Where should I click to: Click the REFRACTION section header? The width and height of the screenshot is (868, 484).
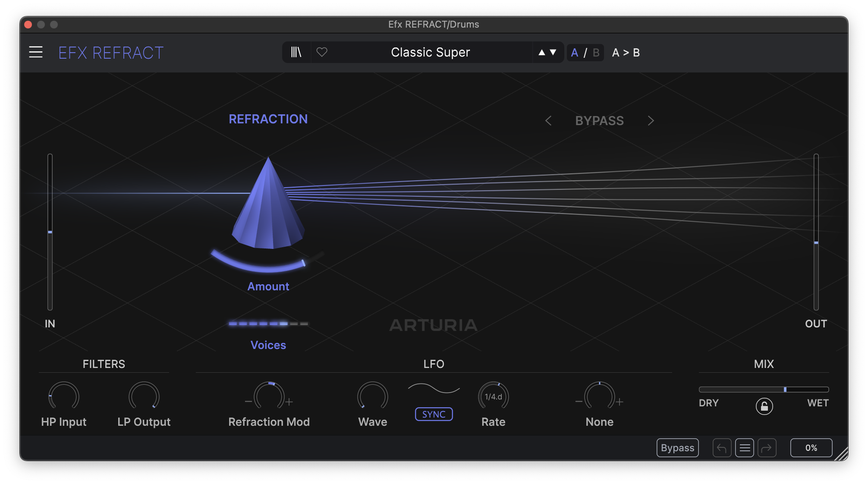[x=268, y=119]
